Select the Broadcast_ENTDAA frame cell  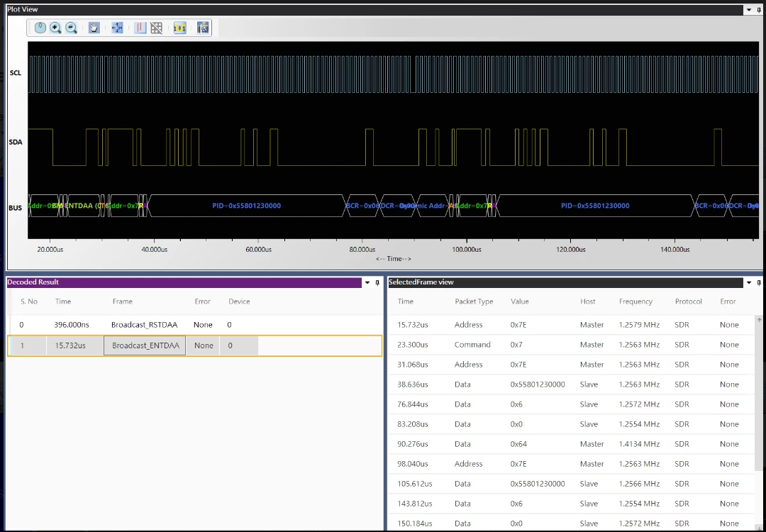coord(145,345)
